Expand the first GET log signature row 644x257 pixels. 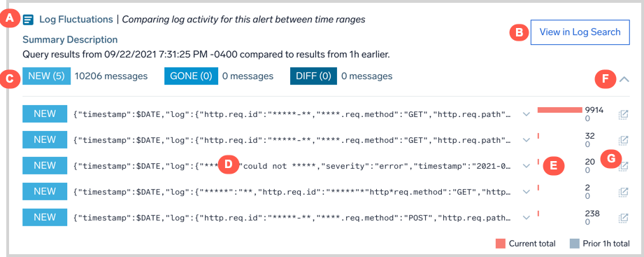[x=527, y=114]
